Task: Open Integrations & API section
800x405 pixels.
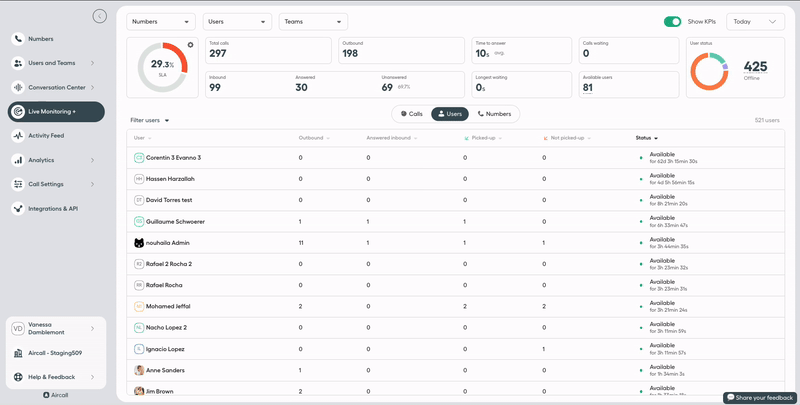Action: tap(52, 208)
